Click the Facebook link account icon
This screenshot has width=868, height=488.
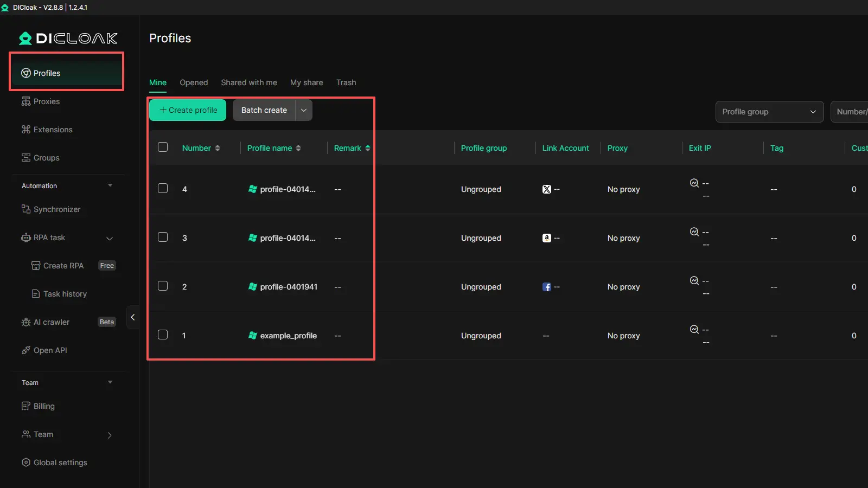point(546,287)
